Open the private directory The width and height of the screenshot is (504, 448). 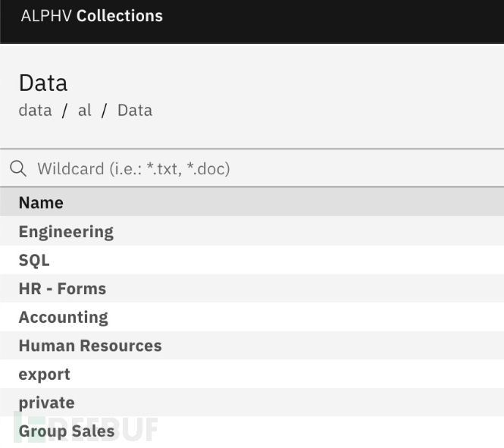[x=46, y=403]
